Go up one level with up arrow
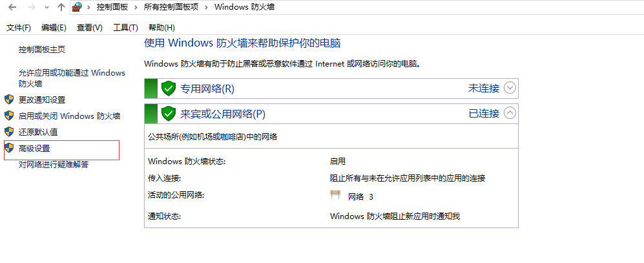644x263 pixels. [x=61, y=7]
